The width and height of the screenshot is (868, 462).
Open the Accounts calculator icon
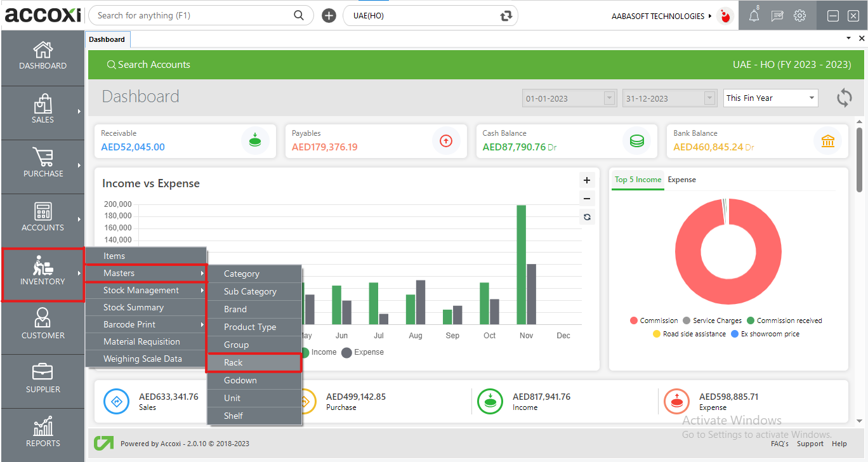click(x=43, y=212)
